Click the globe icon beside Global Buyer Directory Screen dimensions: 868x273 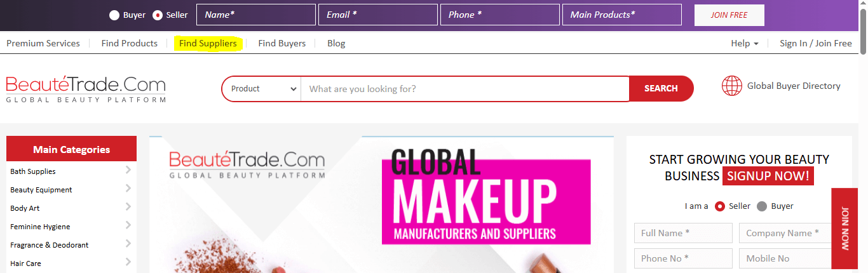tap(731, 86)
